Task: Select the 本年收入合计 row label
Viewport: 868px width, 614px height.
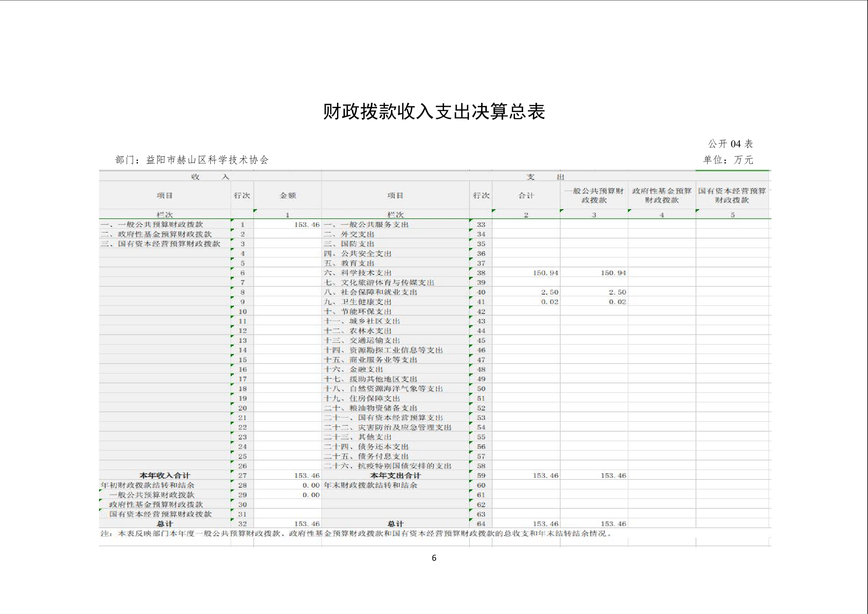Action: pos(165,475)
